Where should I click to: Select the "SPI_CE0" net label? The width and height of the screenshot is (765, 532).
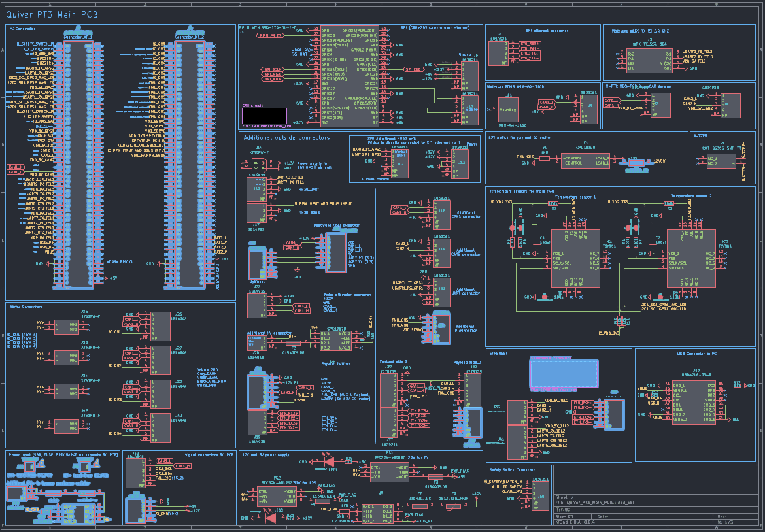(x=413, y=69)
